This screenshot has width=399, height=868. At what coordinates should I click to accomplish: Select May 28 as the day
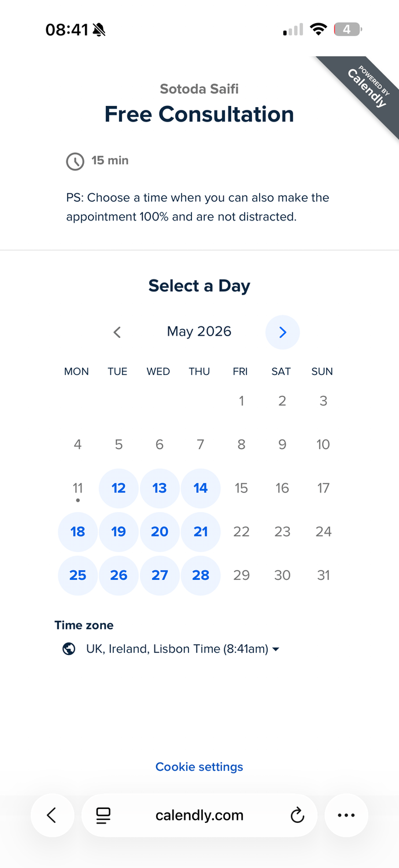point(201,575)
